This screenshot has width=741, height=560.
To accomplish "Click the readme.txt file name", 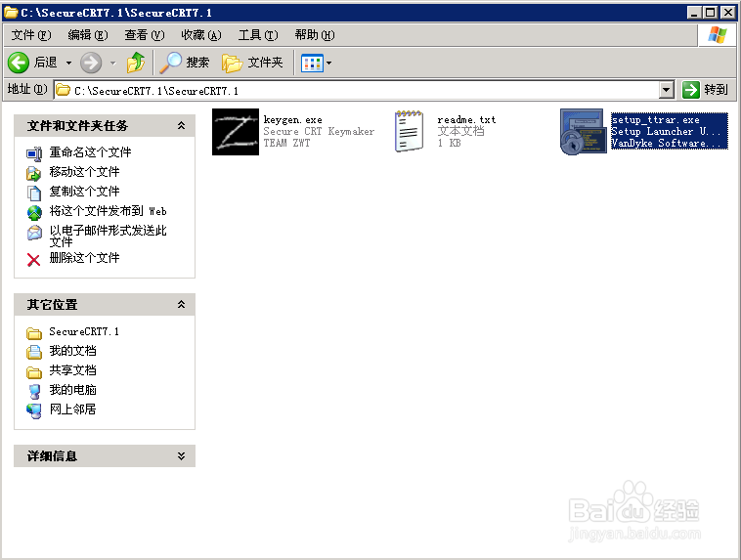I will click(467, 120).
